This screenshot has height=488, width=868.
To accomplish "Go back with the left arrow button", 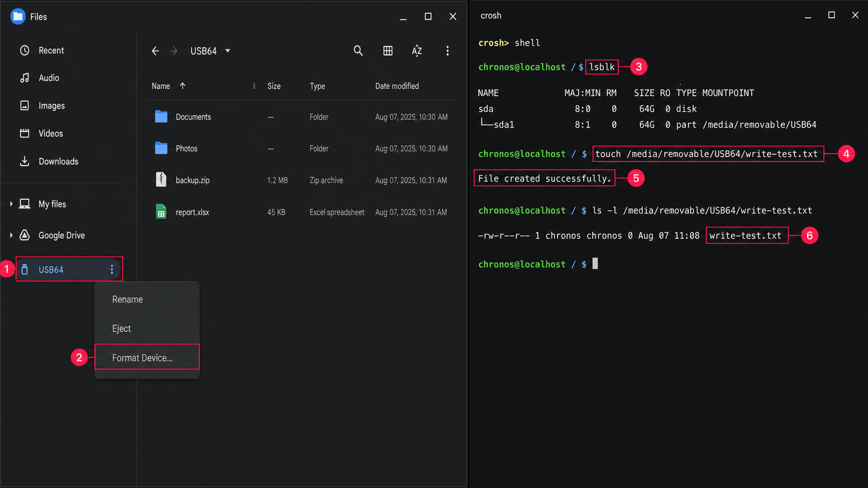I will 155,51.
